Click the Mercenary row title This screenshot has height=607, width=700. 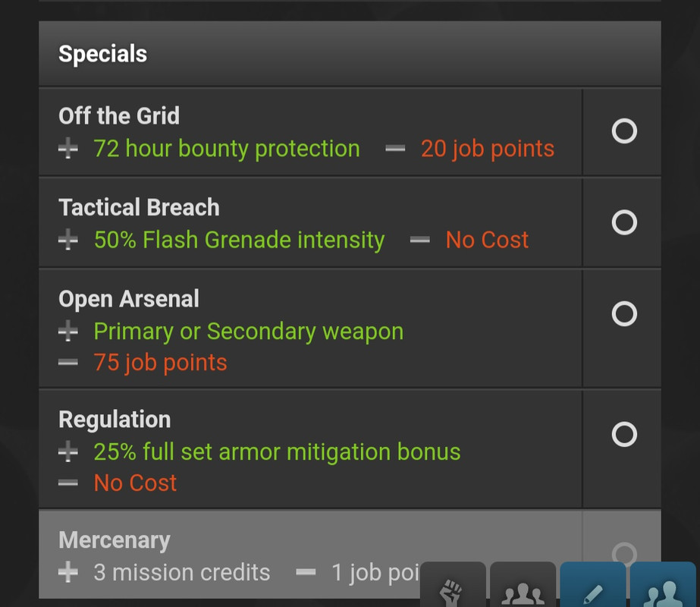point(115,540)
